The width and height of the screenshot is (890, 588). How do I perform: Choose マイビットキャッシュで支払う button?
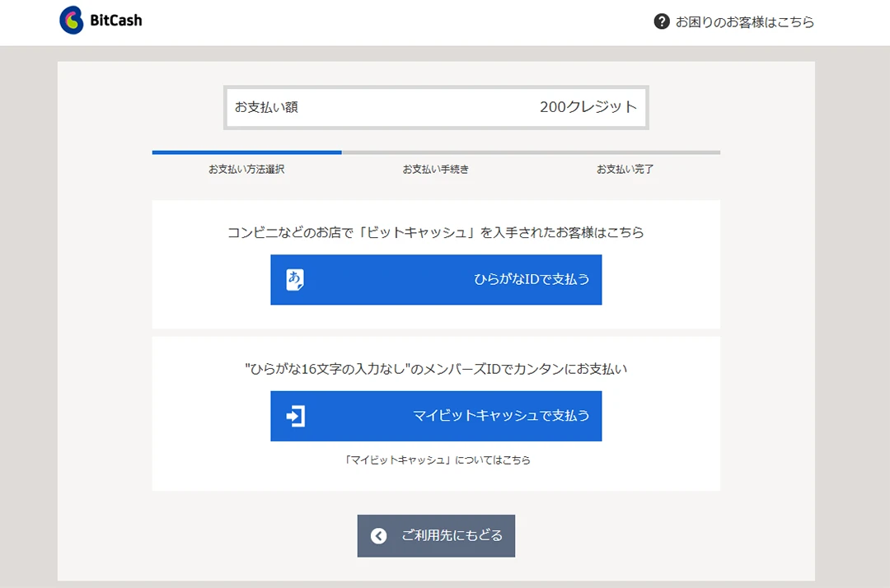click(x=436, y=416)
